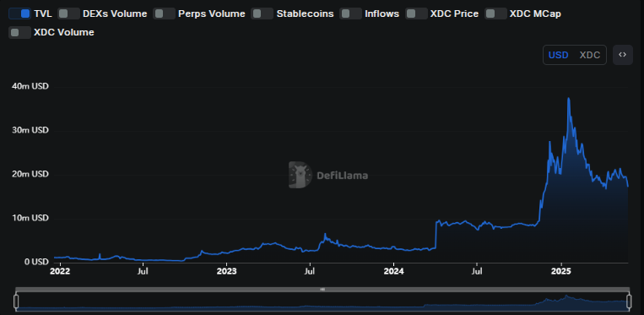This screenshot has width=644, height=315.
Task: Click the 2025 peak on TVL chart
Action: [568, 99]
